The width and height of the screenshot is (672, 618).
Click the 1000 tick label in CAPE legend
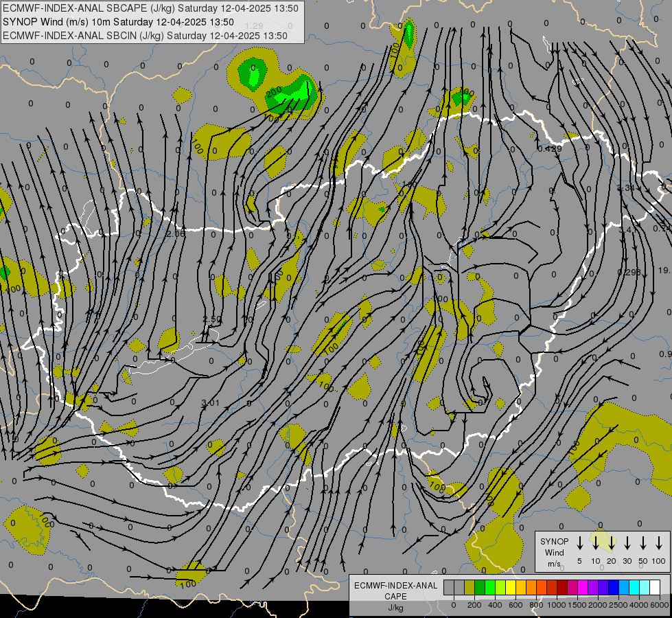[557, 605]
